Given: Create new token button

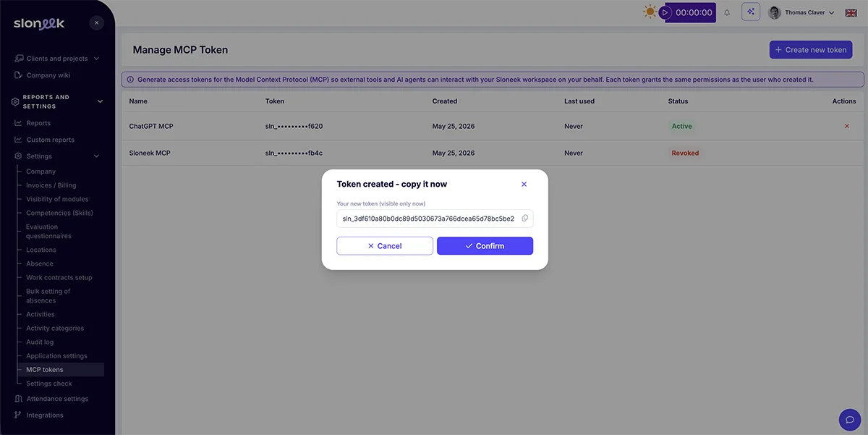Looking at the screenshot, I should click(811, 50).
